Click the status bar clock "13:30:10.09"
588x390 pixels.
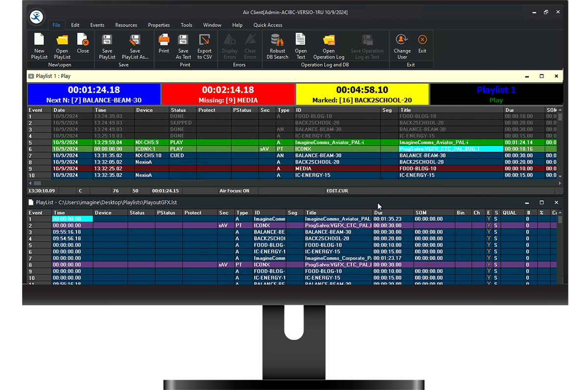[42, 191]
